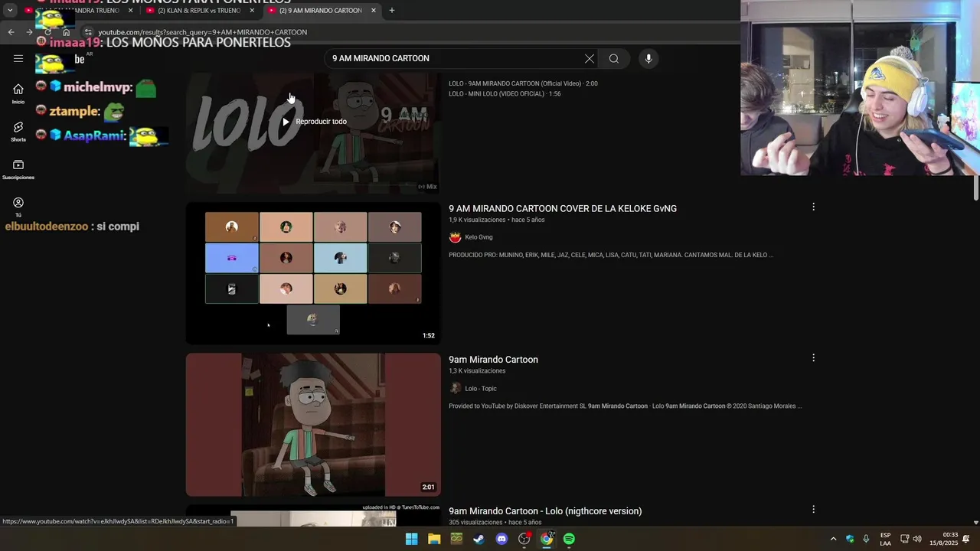Click the page vertical scrollbar

[975, 187]
